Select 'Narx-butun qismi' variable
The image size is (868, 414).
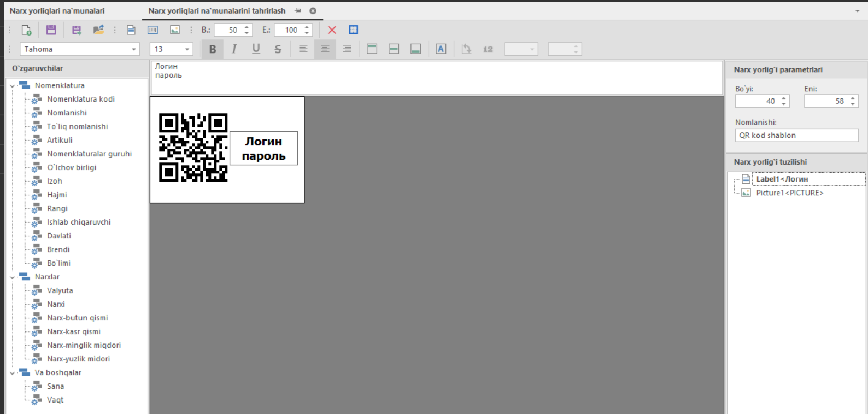pyautogui.click(x=78, y=318)
